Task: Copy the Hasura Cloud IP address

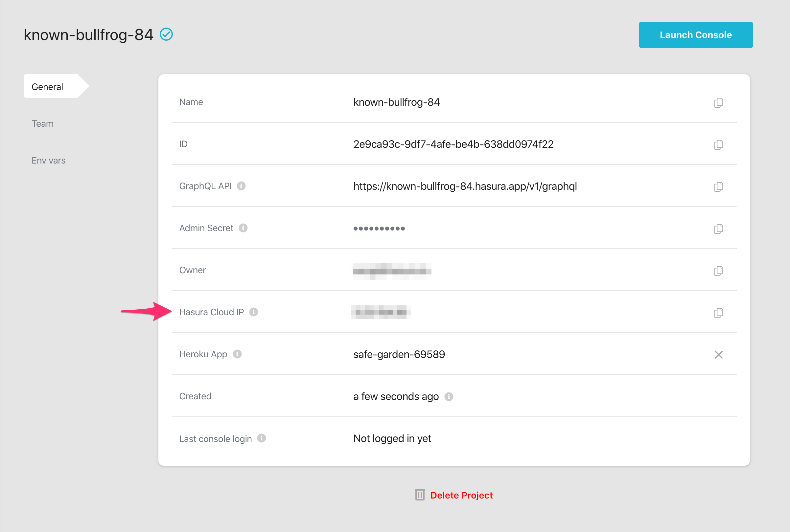Action: 718,313
